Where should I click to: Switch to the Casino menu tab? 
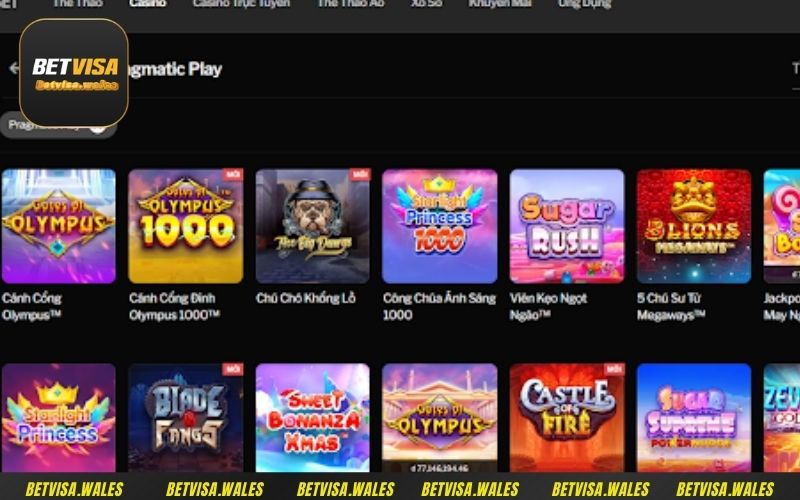(147, 4)
